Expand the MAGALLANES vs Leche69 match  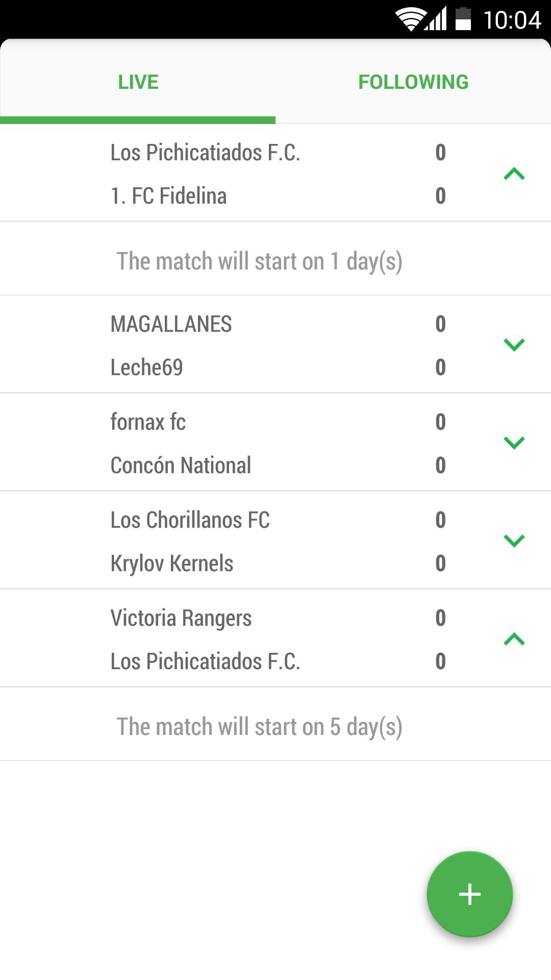coord(515,344)
